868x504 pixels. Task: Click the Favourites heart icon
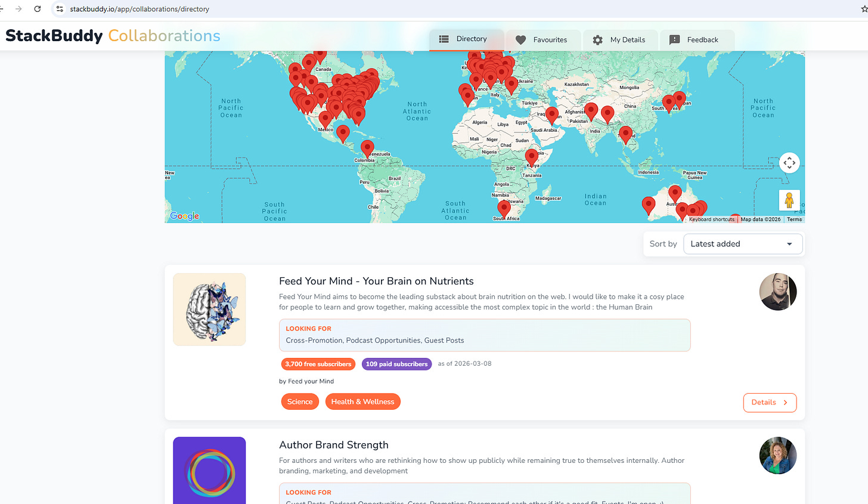520,40
